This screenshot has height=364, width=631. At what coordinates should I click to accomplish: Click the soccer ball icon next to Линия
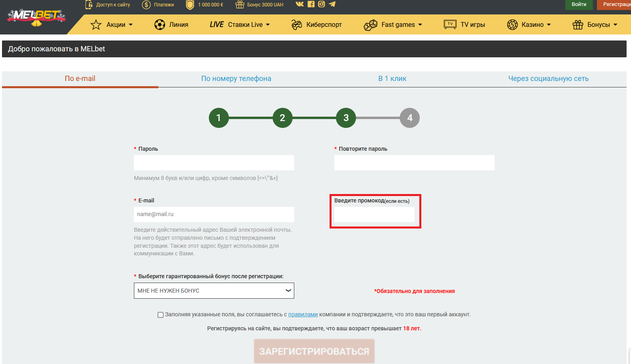[160, 24]
